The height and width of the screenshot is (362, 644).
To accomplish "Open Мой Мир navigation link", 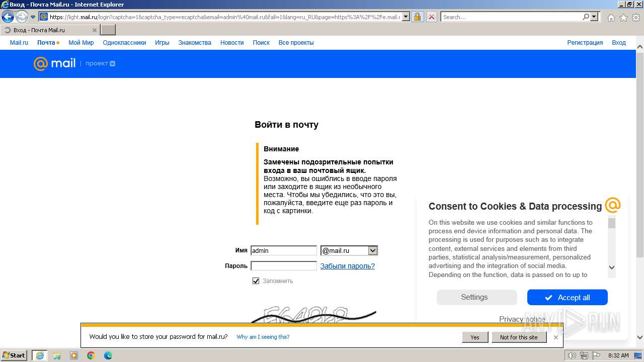I will pyautogui.click(x=81, y=43).
